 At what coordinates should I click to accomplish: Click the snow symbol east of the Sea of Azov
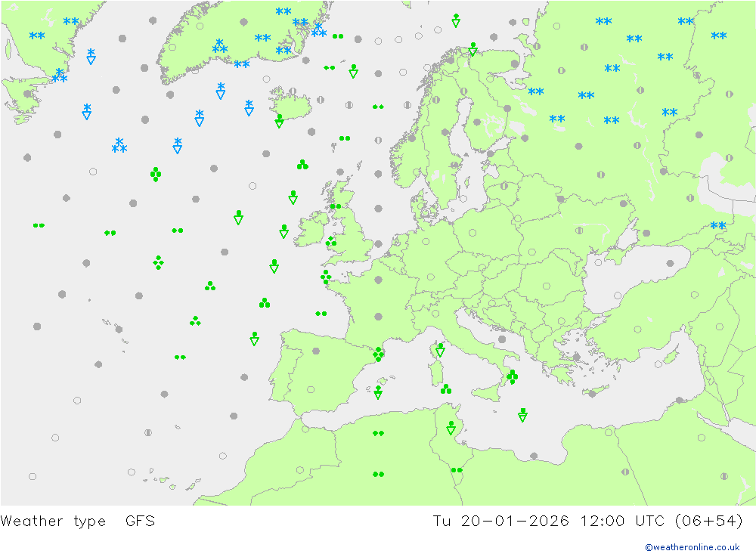718,225
